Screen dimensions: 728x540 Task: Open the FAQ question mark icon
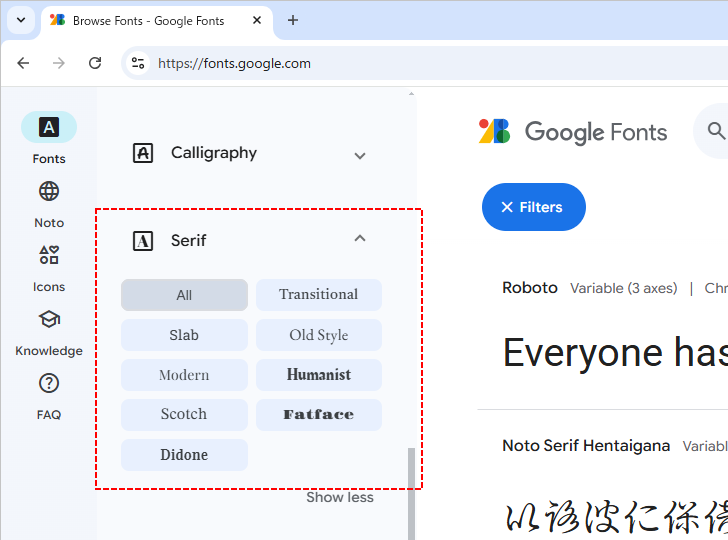(x=49, y=383)
